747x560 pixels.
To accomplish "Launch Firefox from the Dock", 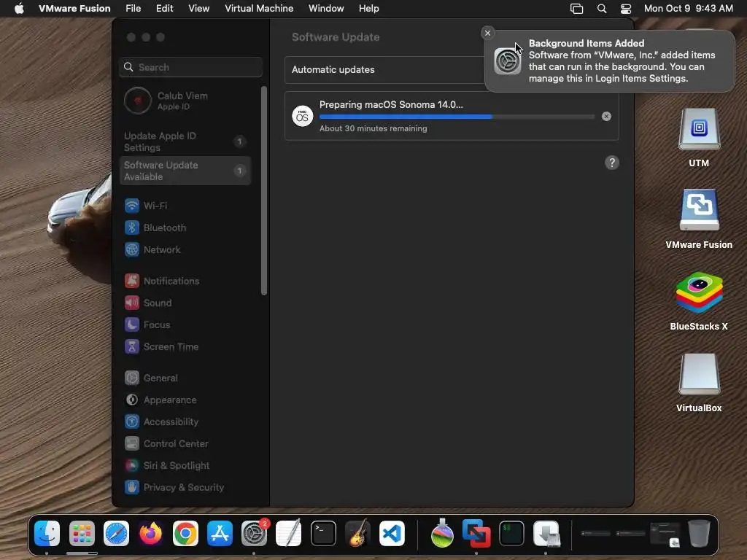I will click(150, 533).
